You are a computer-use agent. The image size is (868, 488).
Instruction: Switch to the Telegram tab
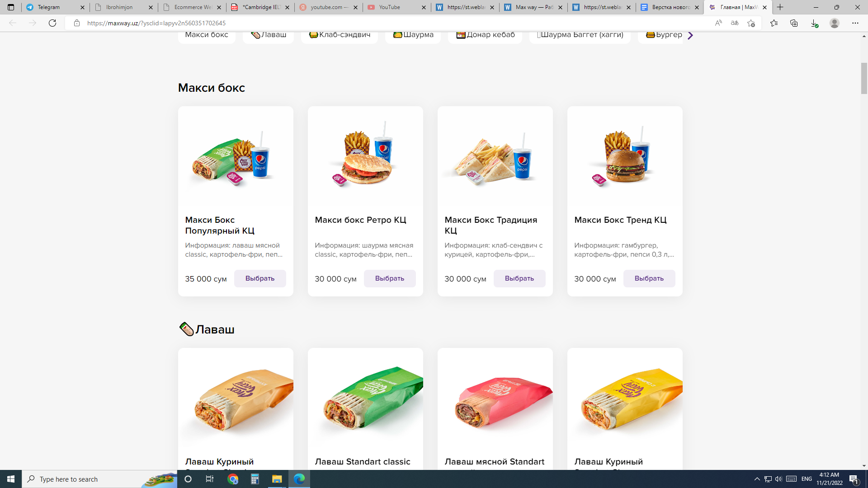click(55, 7)
